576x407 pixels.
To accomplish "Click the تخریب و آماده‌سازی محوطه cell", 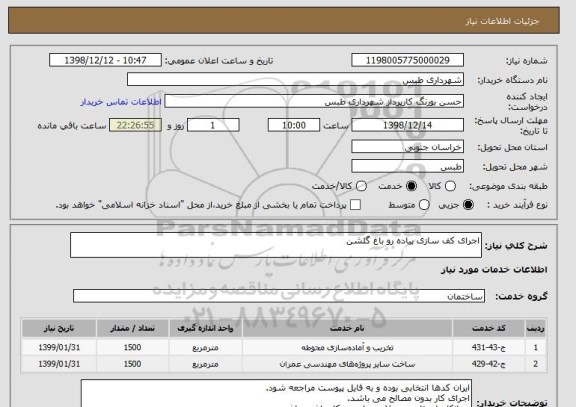I will 347,347.
